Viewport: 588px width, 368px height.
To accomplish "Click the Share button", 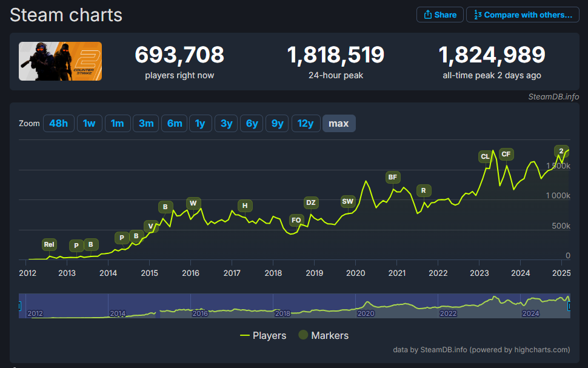I will tap(440, 15).
